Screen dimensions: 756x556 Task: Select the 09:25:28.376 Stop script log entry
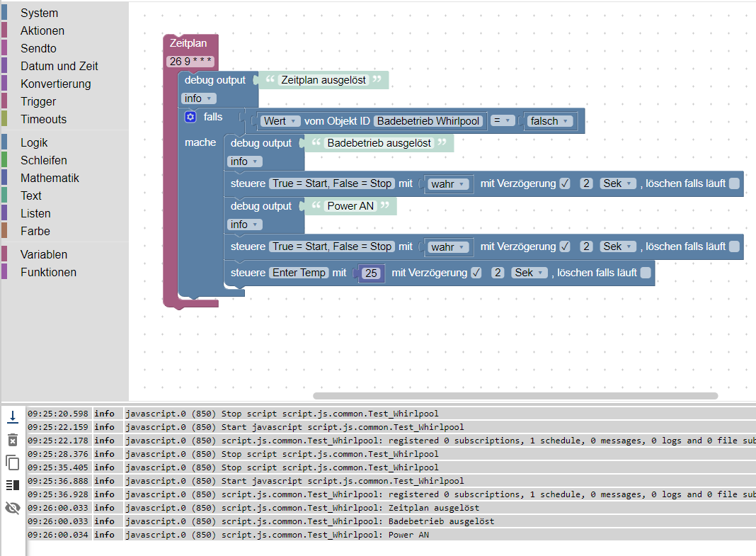[391, 454]
